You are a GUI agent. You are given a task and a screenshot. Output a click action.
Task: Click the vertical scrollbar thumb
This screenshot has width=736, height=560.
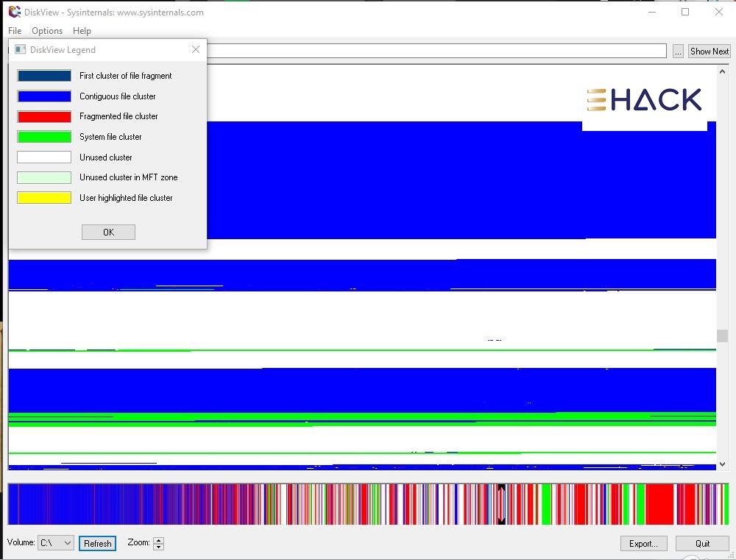click(x=722, y=336)
